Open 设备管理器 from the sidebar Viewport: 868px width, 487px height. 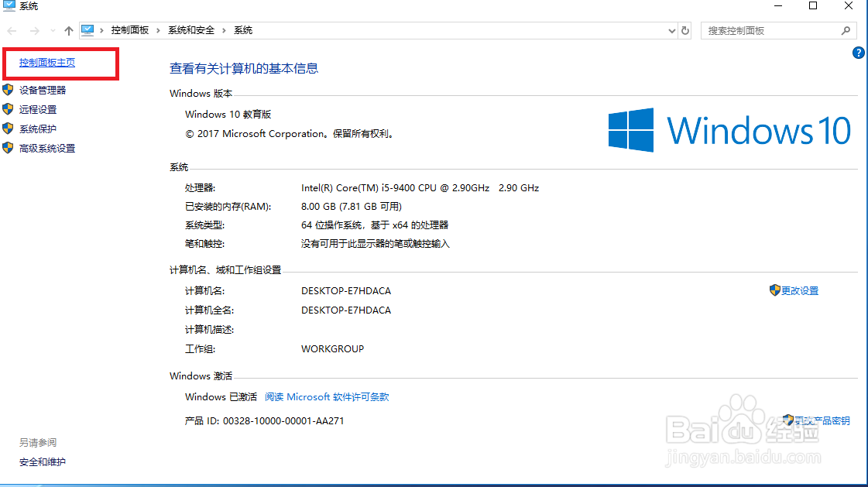pos(43,91)
